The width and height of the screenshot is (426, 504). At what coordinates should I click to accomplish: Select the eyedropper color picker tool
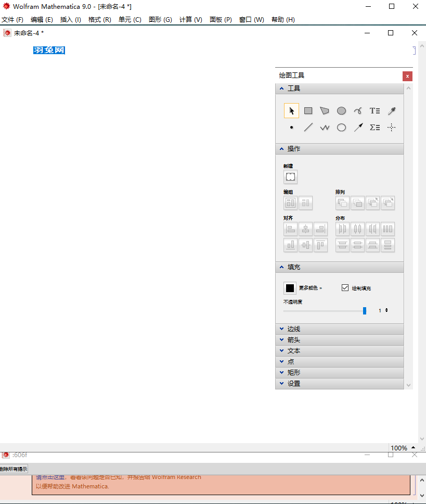pos(391,110)
